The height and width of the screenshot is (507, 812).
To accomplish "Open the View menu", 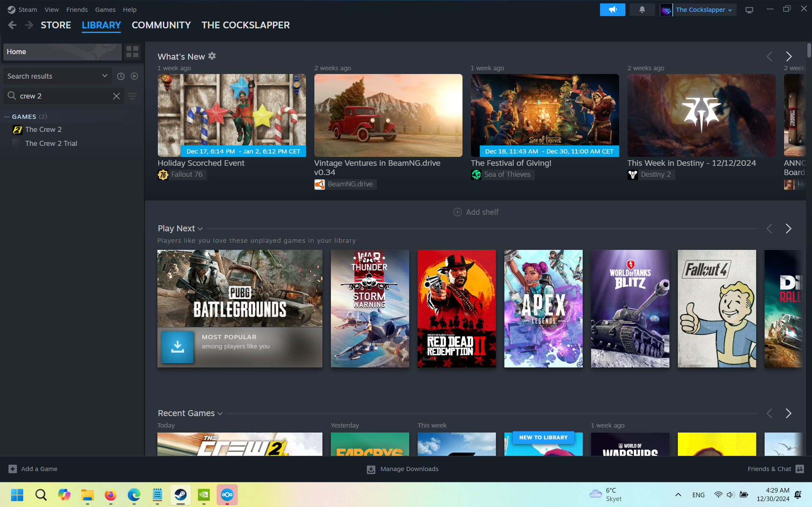I will point(52,10).
